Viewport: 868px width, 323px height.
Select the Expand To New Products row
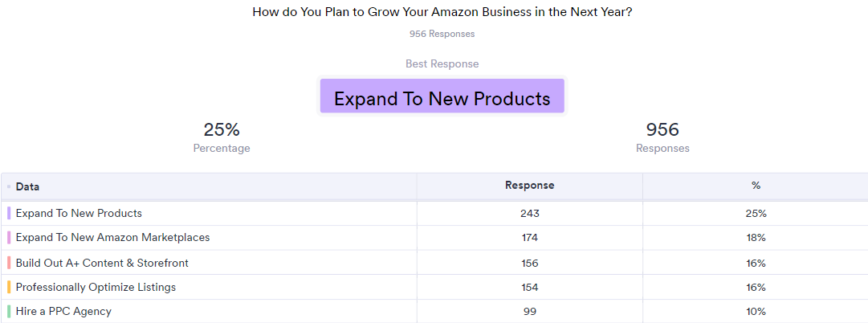coord(434,213)
